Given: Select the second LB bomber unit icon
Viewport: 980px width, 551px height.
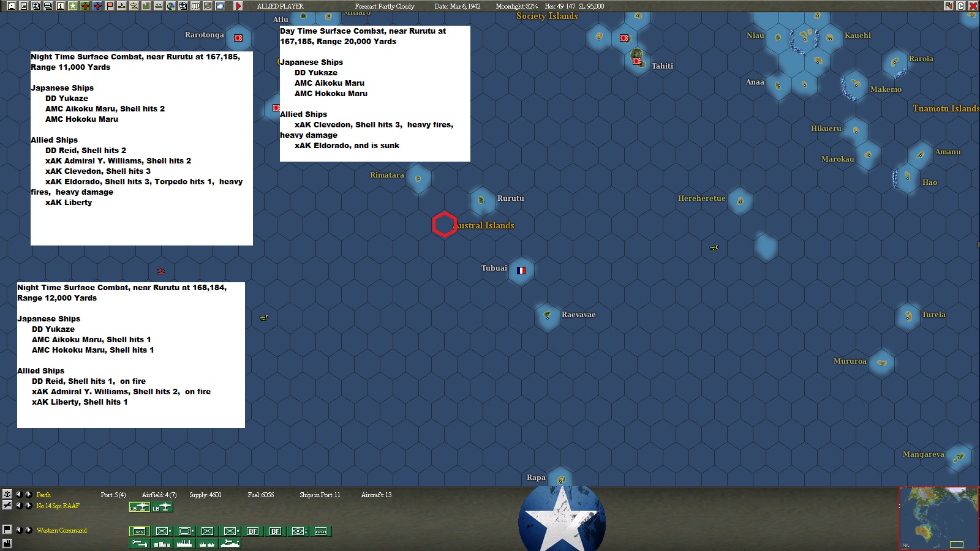Looking at the screenshot, I should (162, 507).
